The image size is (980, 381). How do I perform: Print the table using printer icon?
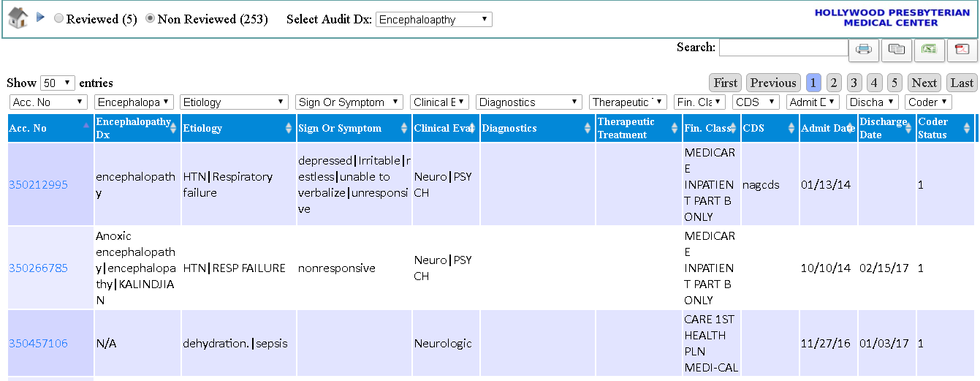point(864,49)
